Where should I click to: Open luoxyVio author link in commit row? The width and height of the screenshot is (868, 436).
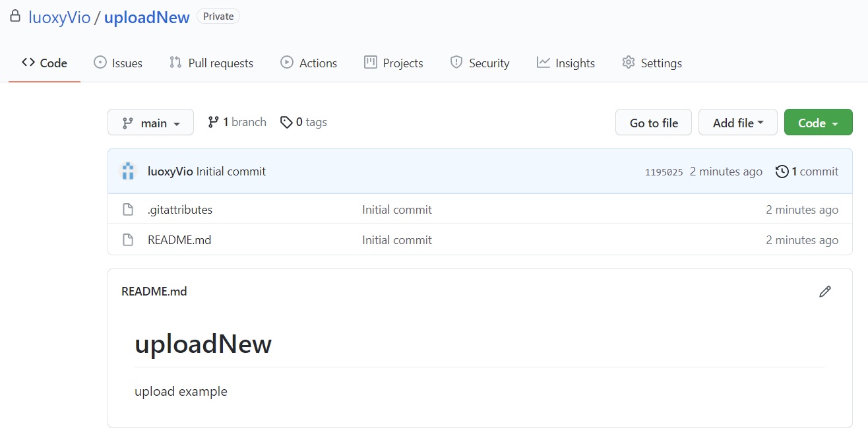click(x=170, y=171)
